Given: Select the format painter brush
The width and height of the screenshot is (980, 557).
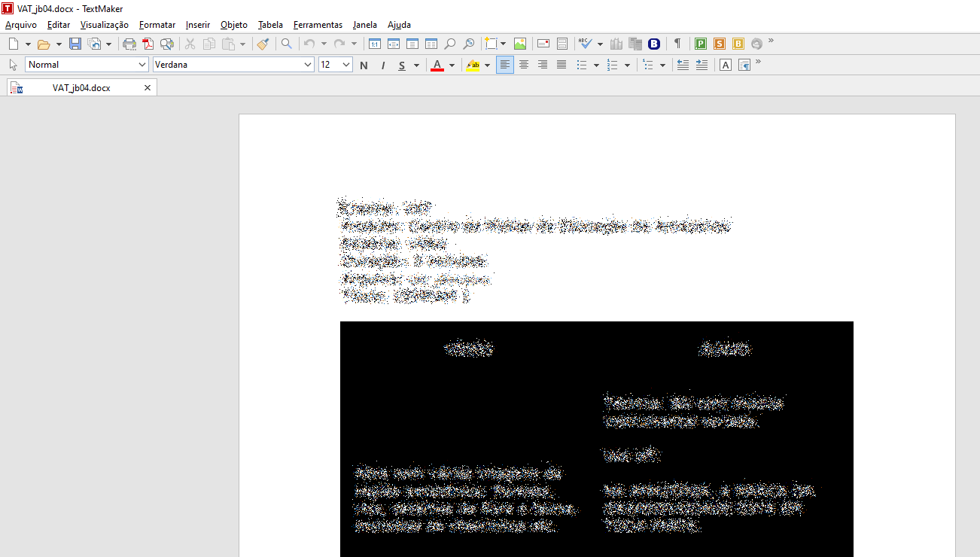Looking at the screenshot, I should coord(263,44).
